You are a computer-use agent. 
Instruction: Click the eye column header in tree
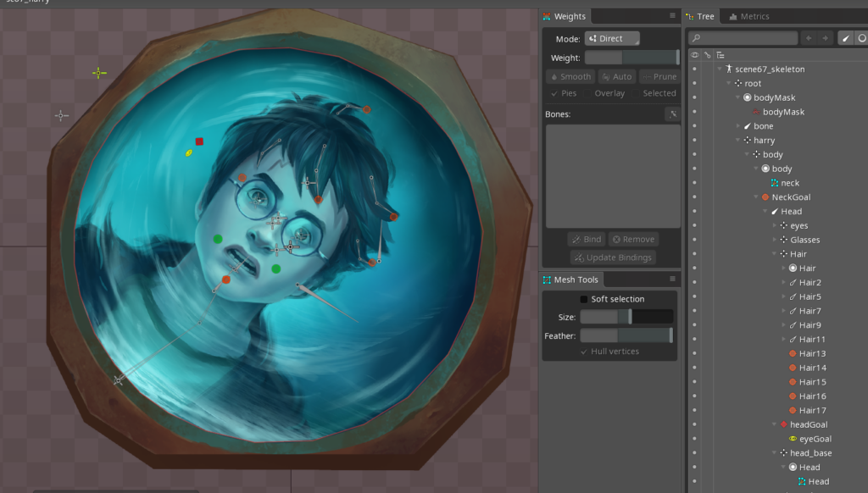695,55
